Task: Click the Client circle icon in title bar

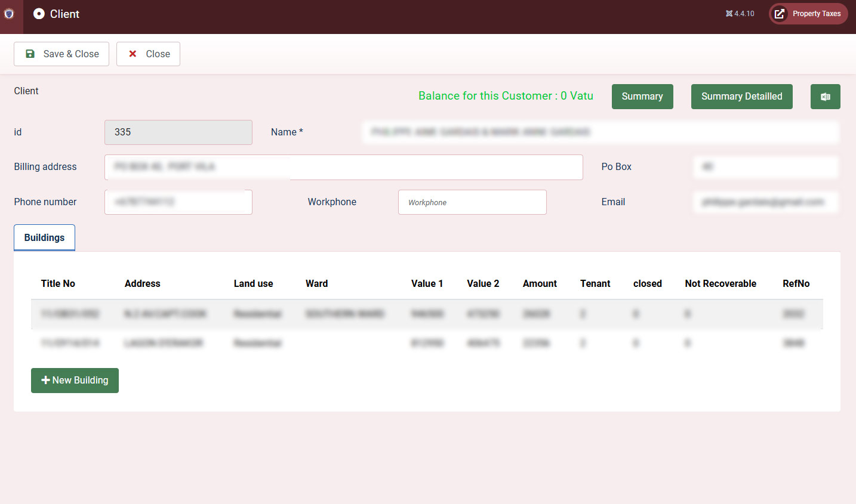Action: [x=39, y=14]
